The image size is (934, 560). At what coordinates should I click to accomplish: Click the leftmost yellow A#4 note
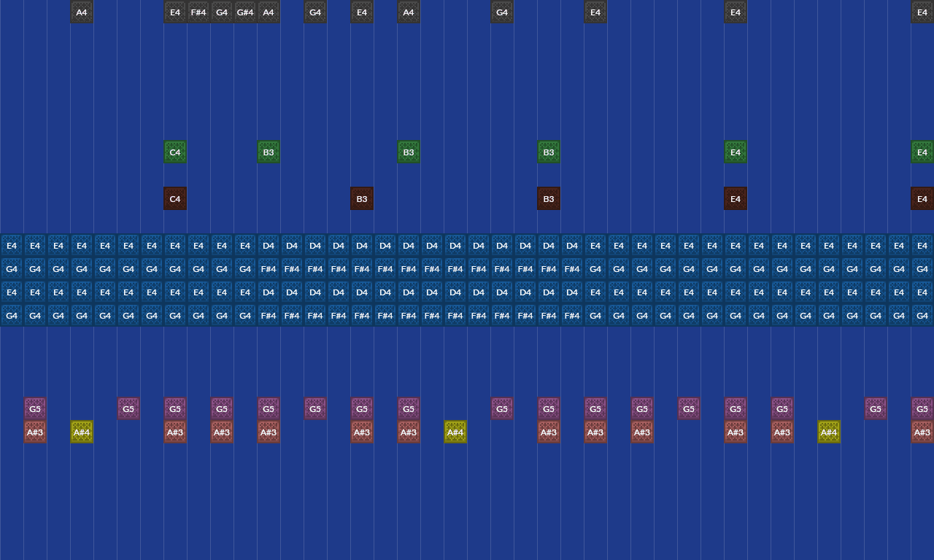click(82, 432)
